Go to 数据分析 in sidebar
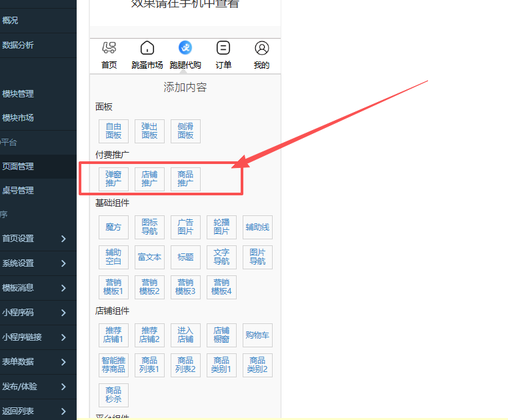The image size is (508, 420). coord(19,45)
